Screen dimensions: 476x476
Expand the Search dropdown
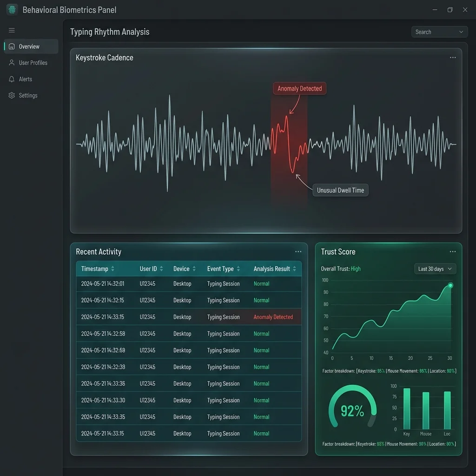(x=439, y=32)
